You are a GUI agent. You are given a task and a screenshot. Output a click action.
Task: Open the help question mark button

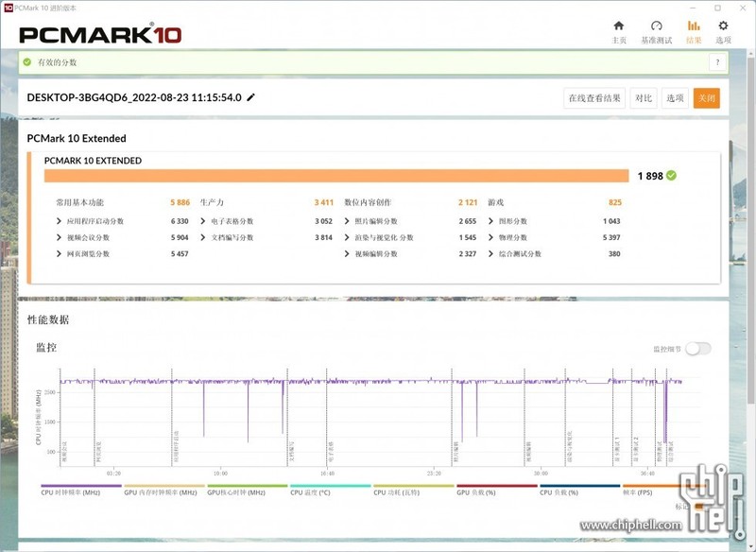tap(717, 62)
